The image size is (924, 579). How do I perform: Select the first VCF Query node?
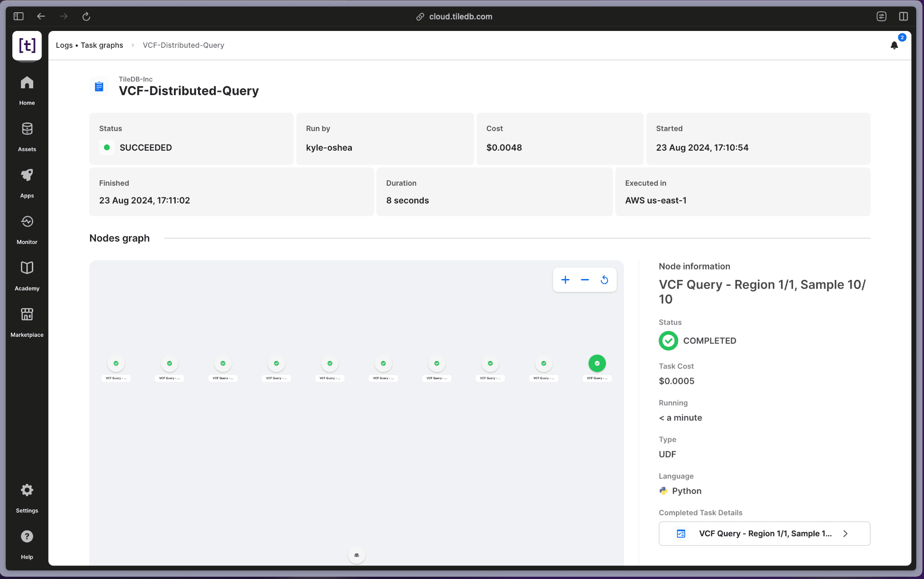116,364
